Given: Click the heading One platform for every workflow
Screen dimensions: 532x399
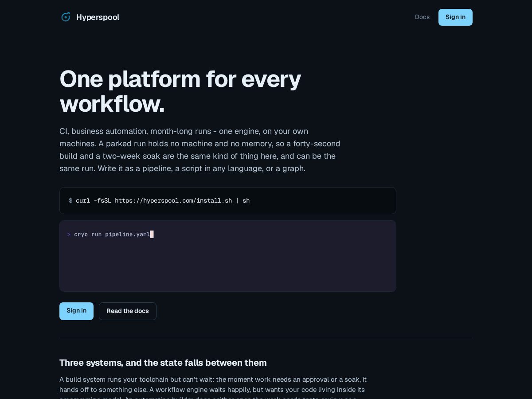Looking at the screenshot, I should coord(180,91).
